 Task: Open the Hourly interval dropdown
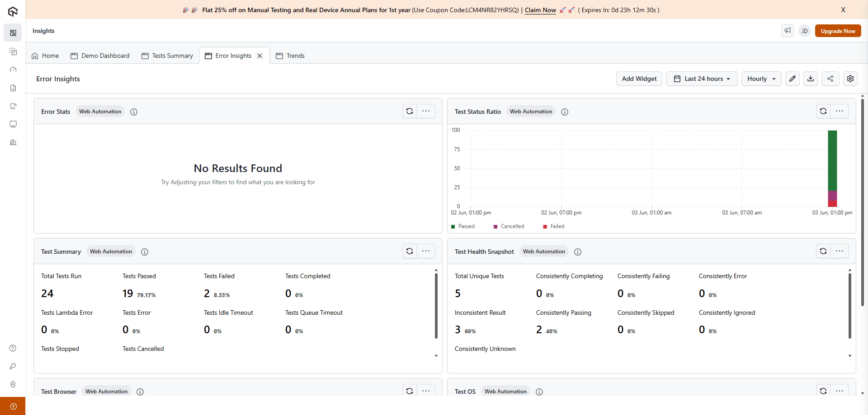click(761, 79)
